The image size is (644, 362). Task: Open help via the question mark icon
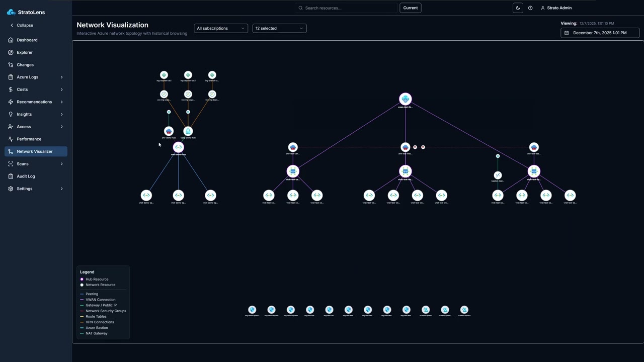530,8
